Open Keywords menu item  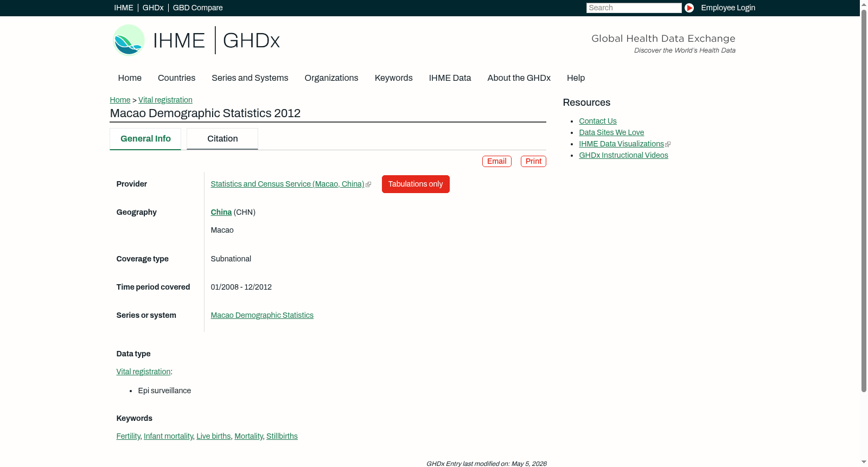click(x=393, y=78)
